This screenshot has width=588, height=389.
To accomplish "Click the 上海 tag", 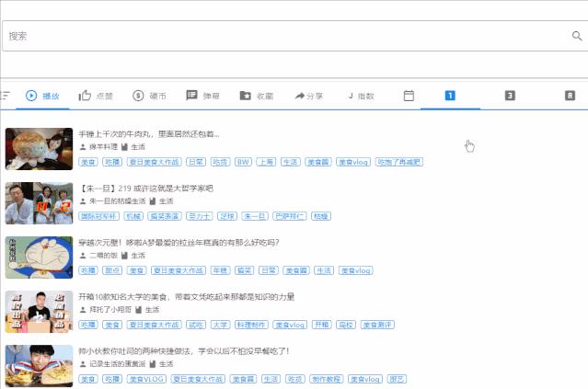I will coord(266,162).
